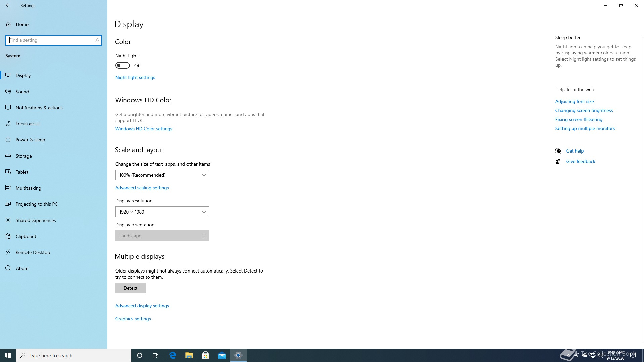Expand the 1920 × 1080 resolution dropdown

162,212
